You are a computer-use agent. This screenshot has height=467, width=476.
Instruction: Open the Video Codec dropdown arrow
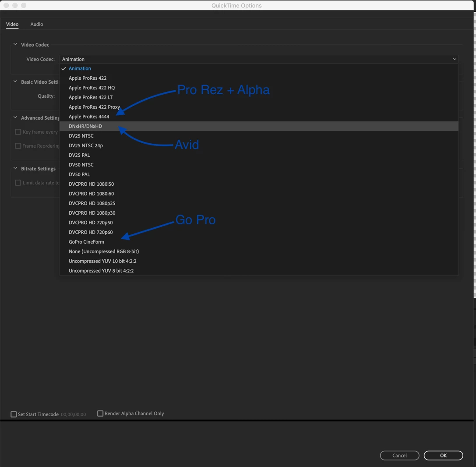coord(455,59)
